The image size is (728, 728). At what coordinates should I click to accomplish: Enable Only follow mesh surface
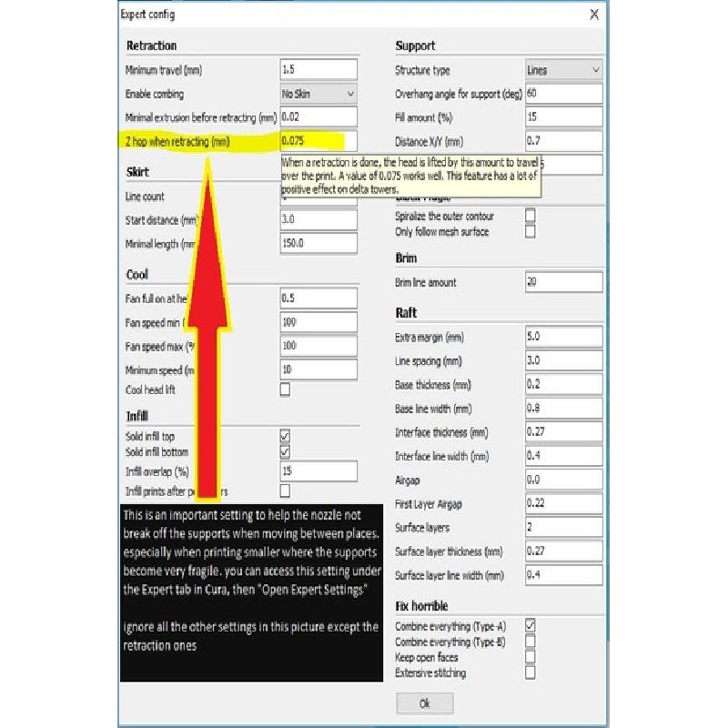click(530, 231)
